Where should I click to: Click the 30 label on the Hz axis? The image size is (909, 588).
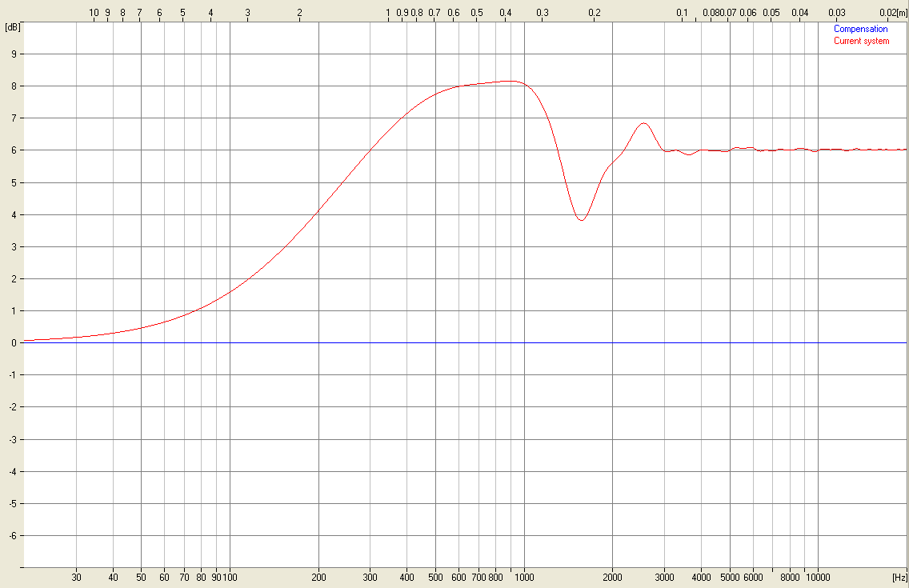click(77, 578)
